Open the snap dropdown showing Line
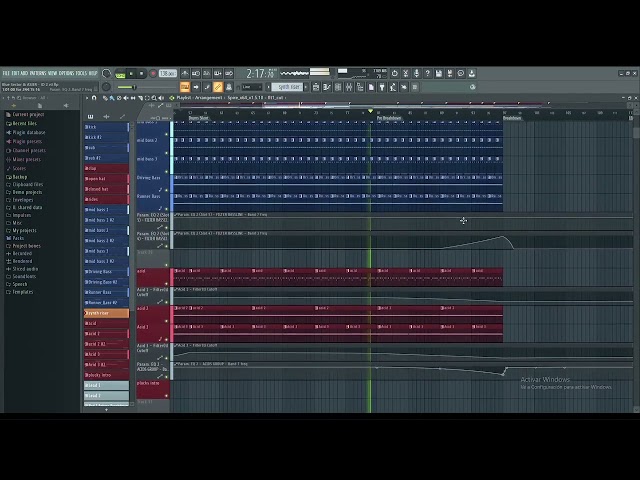 [x=251, y=87]
